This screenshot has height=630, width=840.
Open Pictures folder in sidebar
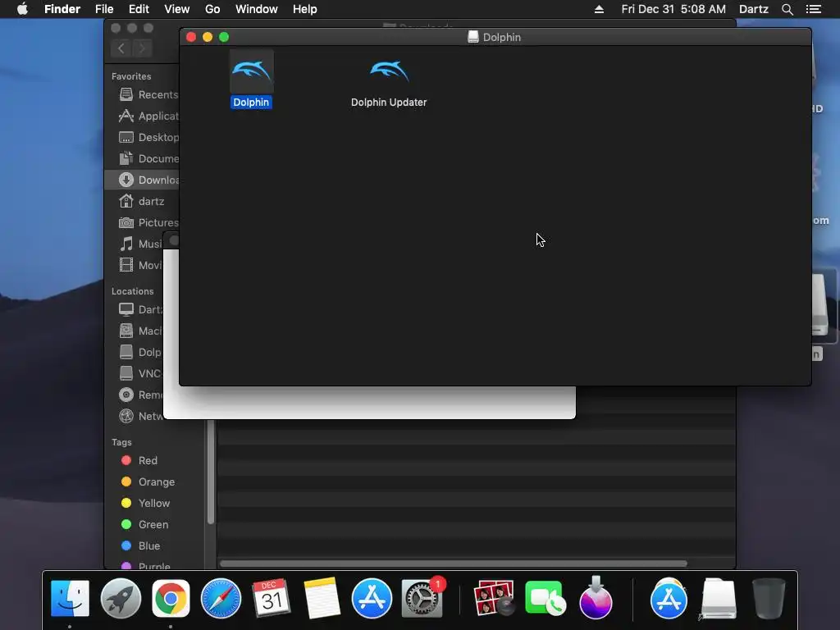tap(149, 223)
